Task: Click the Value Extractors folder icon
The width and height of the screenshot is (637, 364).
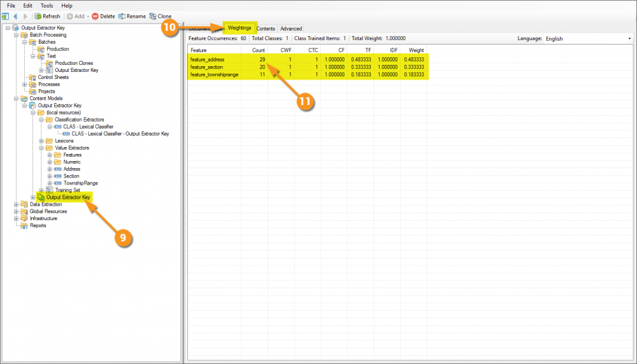Action: point(50,148)
